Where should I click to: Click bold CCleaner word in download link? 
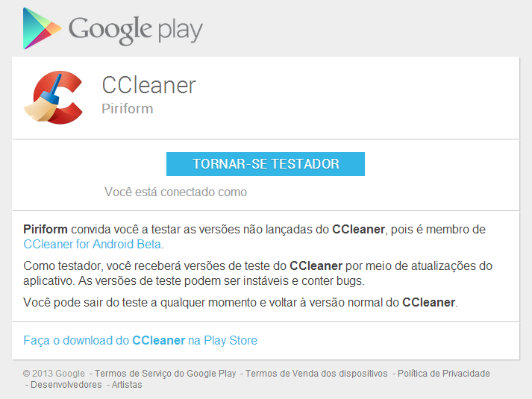tap(158, 340)
